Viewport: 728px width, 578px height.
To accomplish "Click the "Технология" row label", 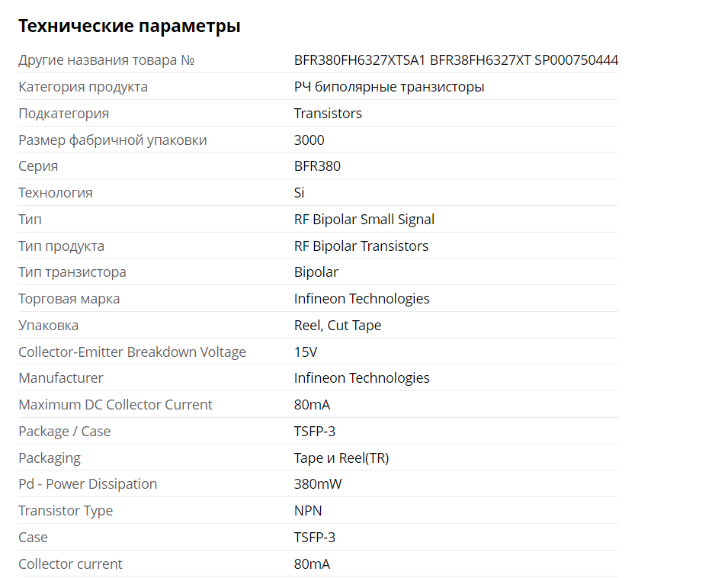I will [56, 193].
